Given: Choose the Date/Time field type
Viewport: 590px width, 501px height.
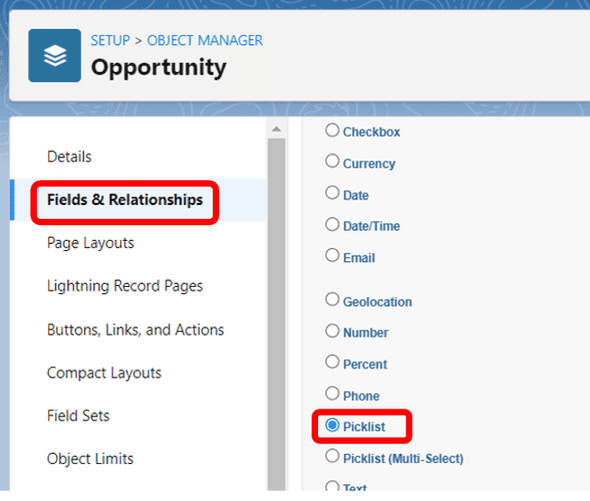Looking at the screenshot, I should (x=332, y=224).
